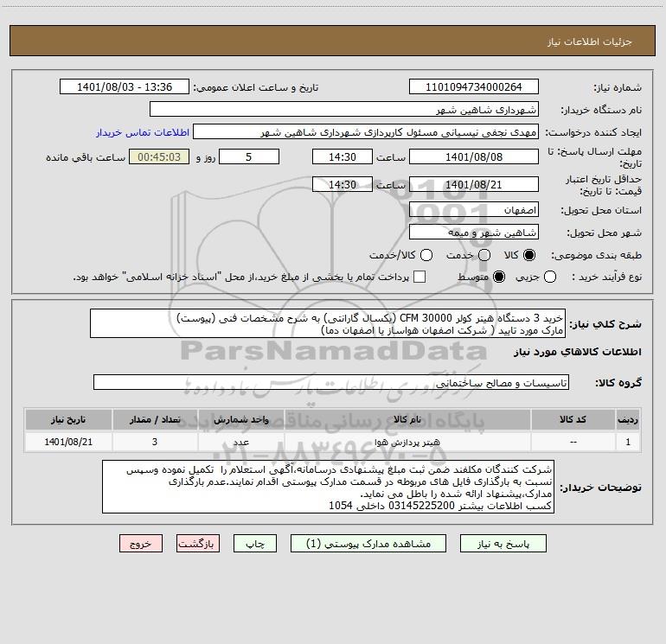666x644 pixels.
Task: Click the general description text box شرح کلی نیاز
Action: pyautogui.click(x=328, y=324)
